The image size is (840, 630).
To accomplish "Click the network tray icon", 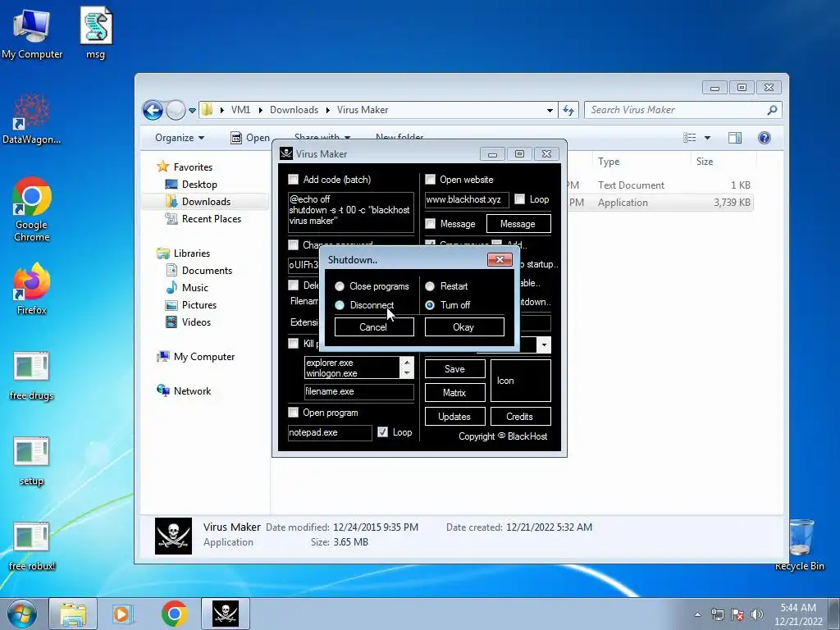I will (x=717, y=614).
